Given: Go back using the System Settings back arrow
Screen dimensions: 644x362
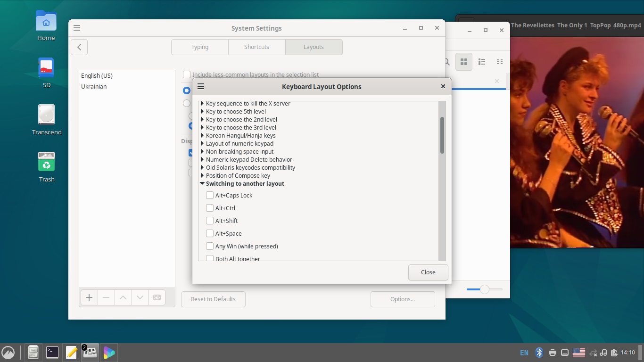Looking at the screenshot, I should [x=79, y=47].
